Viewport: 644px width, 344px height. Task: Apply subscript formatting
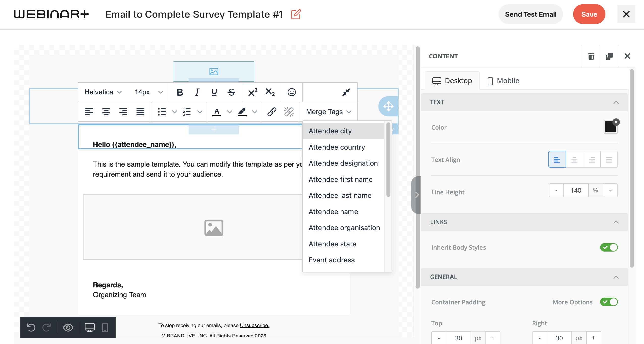(270, 92)
